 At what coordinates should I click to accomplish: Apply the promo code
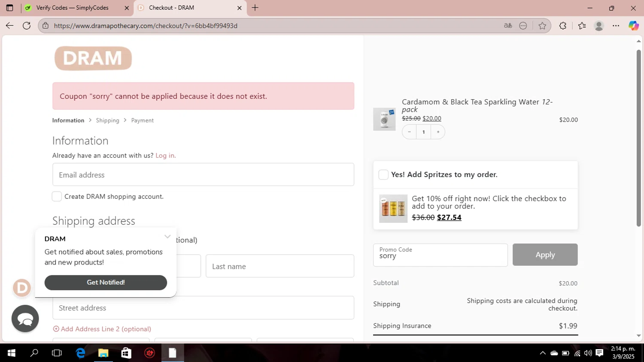pos(545,255)
